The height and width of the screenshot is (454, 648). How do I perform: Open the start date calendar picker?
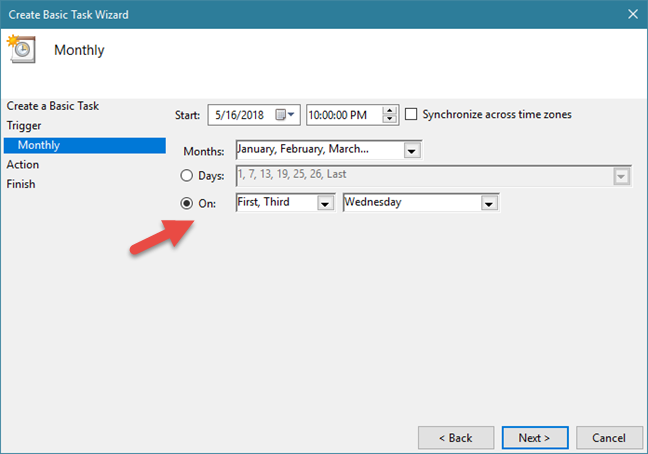coord(288,115)
